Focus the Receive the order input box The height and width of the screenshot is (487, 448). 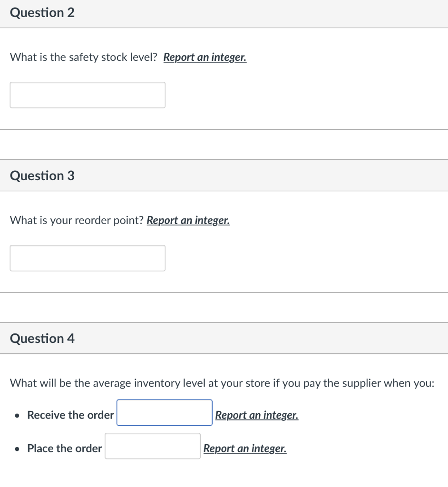[164, 413]
